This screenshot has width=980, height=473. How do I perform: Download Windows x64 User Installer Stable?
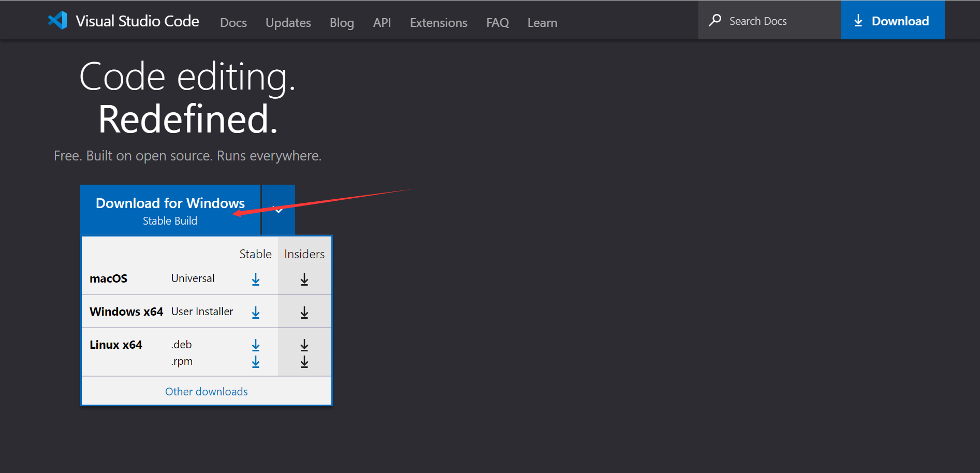[256, 313]
